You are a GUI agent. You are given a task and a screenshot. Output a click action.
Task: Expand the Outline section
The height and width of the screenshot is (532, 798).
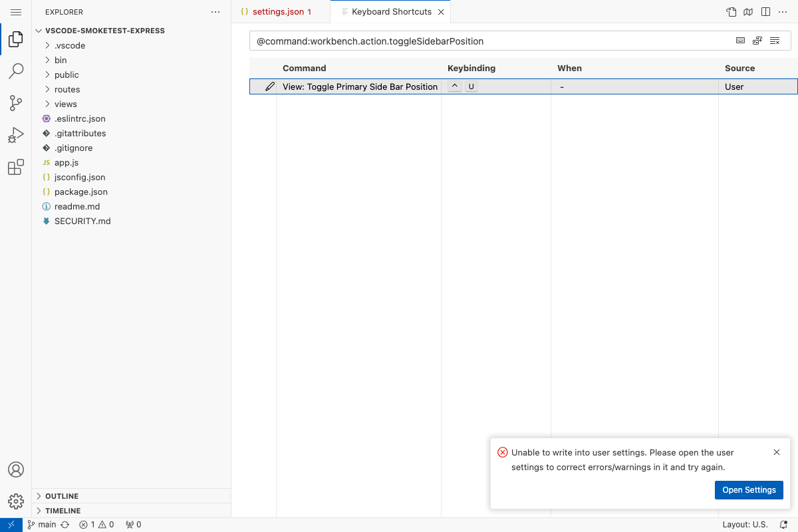click(131, 496)
